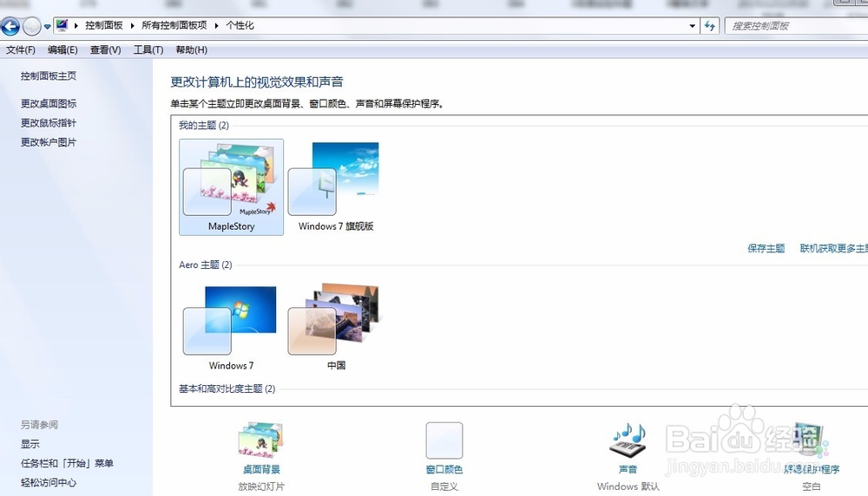Select the MapleStory theme thumbnail
This screenshot has width=868, height=496.
pos(232,187)
